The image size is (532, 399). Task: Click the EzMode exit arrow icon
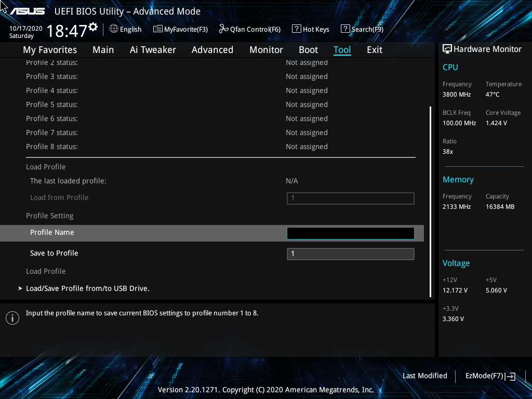pyautogui.click(x=510, y=376)
